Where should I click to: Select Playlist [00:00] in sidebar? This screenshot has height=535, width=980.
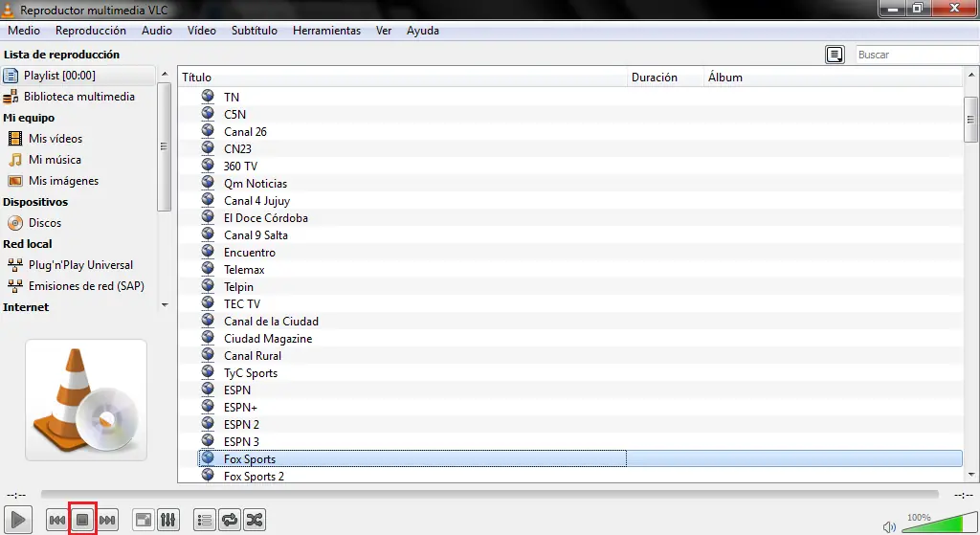point(78,76)
